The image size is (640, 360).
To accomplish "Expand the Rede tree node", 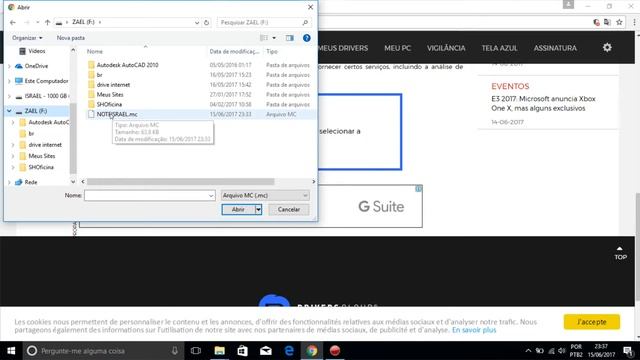I will point(9,182).
